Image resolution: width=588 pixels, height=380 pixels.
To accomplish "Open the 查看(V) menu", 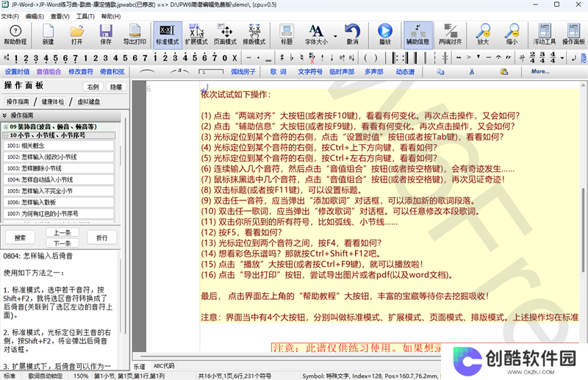I will click(60, 16).
